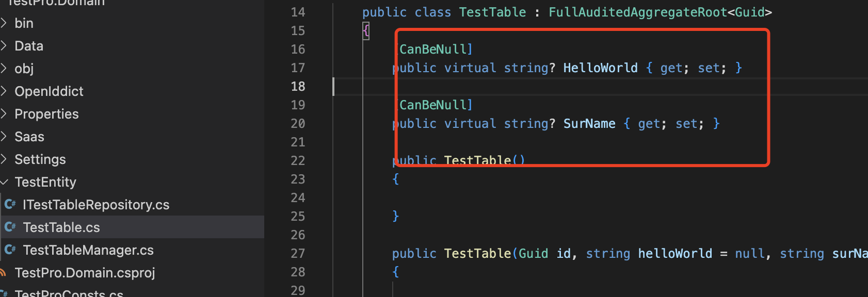Image resolution: width=868 pixels, height=297 pixels.
Task: Click the C# icon beside TestTableManager.cs
Action: [x=10, y=250]
